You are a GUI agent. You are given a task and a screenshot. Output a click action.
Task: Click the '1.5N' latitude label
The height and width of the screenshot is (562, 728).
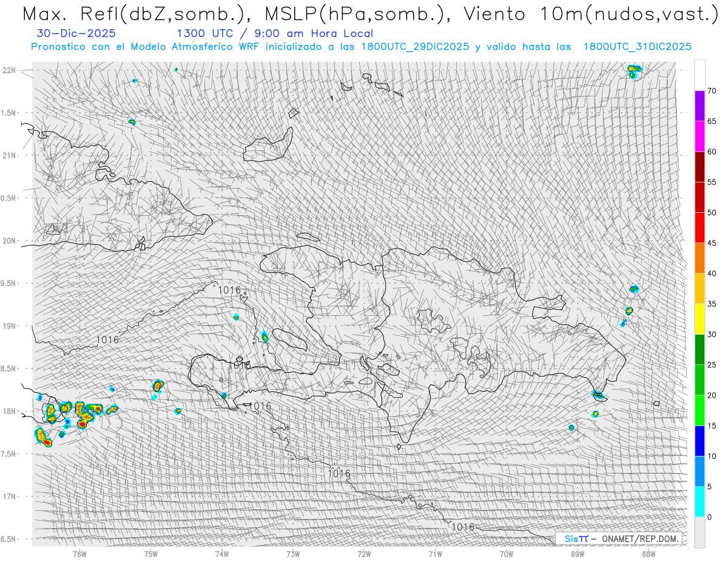(x=9, y=113)
